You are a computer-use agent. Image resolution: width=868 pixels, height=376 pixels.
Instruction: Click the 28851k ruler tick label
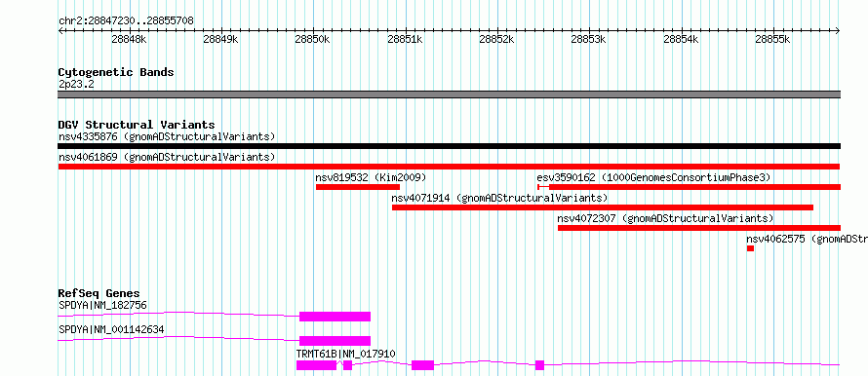tap(405, 39)
